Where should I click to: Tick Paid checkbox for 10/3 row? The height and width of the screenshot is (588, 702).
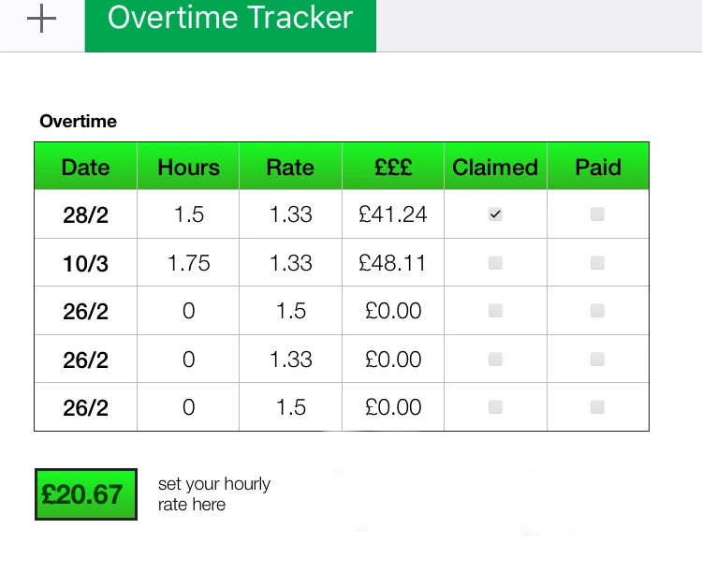point(597,262)
